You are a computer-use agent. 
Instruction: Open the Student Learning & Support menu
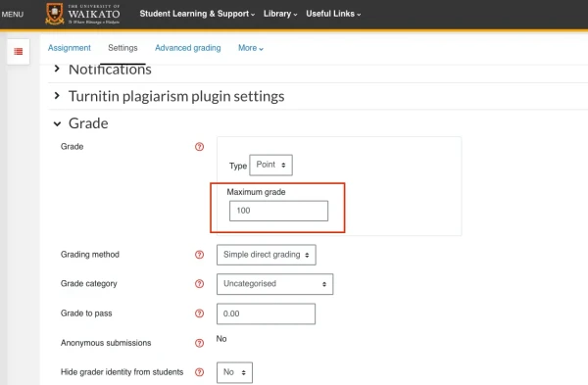[x=197, y=14]
